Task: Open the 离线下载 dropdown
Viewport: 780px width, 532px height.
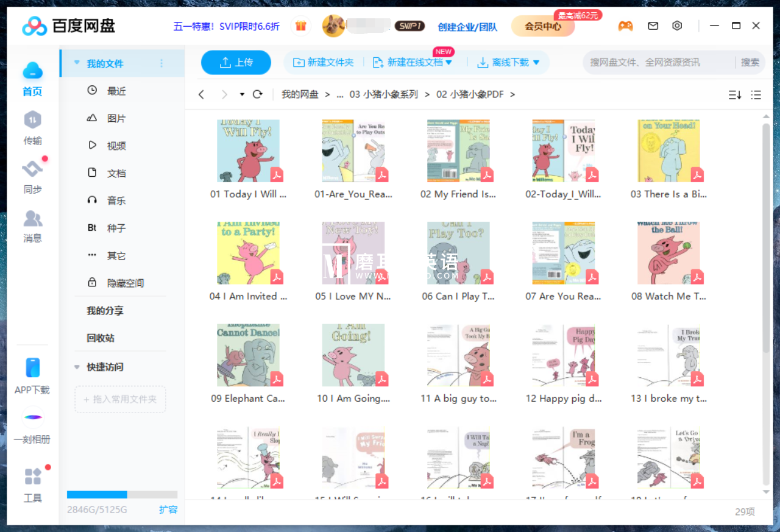Action: pyautogui.click(x=509, y=62)
